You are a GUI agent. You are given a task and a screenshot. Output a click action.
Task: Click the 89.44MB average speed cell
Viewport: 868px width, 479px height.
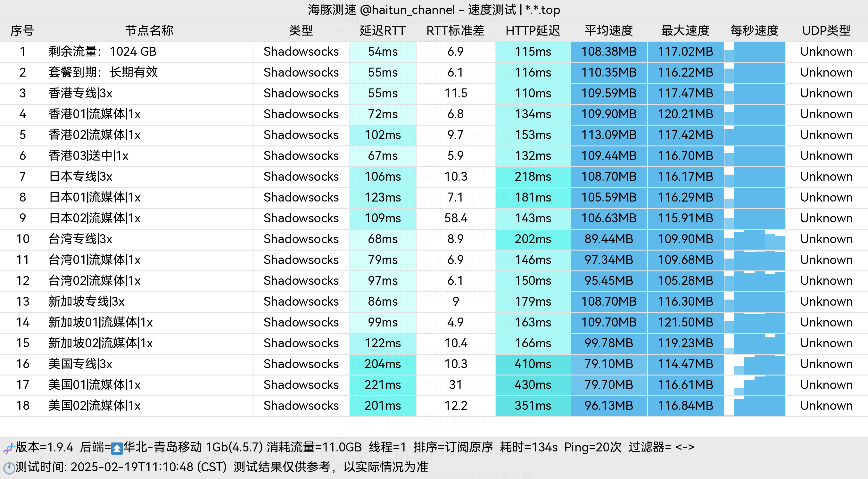tap(609, 239)
